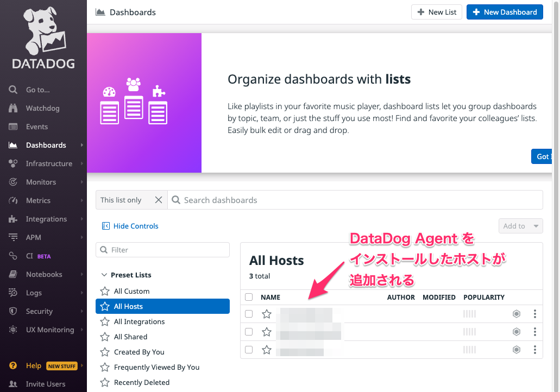
Task: Click the Hide Controls link
Action: point(130,226)
